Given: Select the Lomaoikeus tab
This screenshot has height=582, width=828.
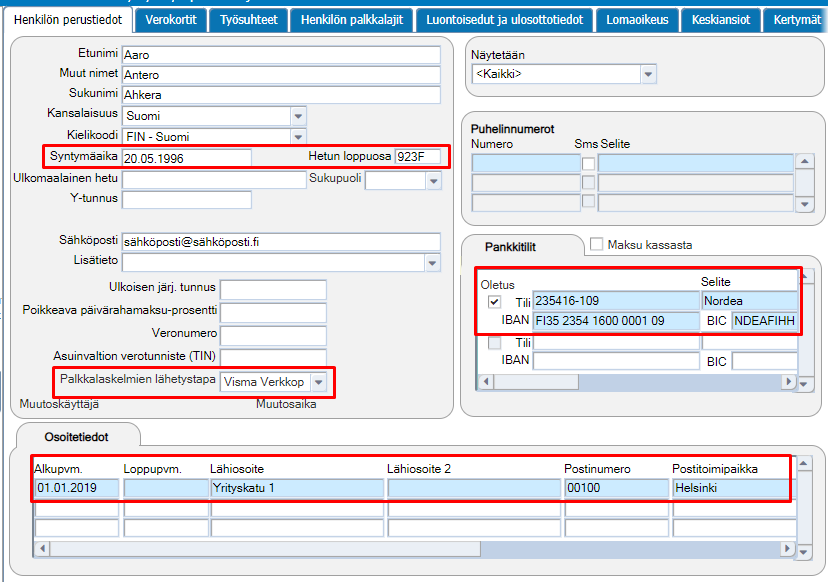Looking at the screenshot, I should pos(637,20).
